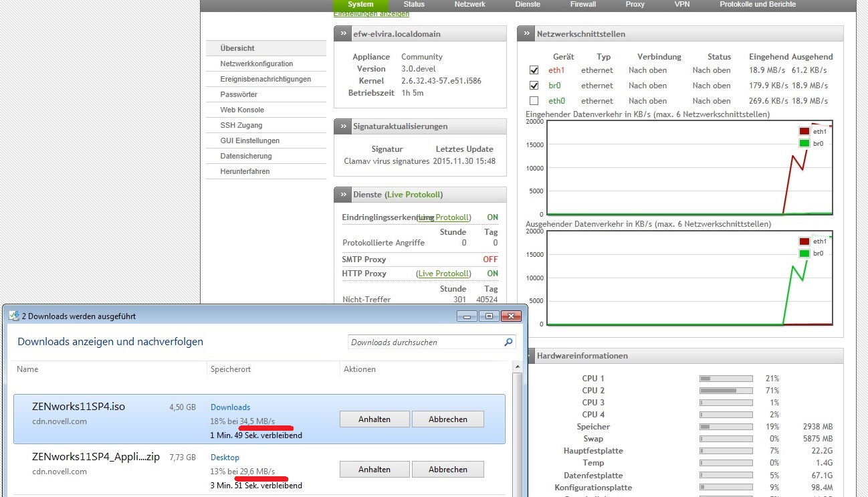Collapse the efw-elvira.localdomain panel chevron

click(x=343, y=34)
